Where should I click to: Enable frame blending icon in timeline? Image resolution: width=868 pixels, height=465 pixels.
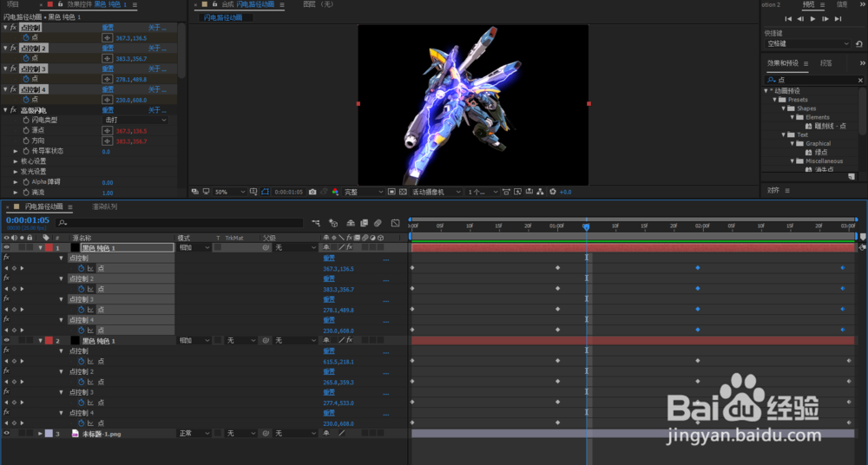pos(364,223)
